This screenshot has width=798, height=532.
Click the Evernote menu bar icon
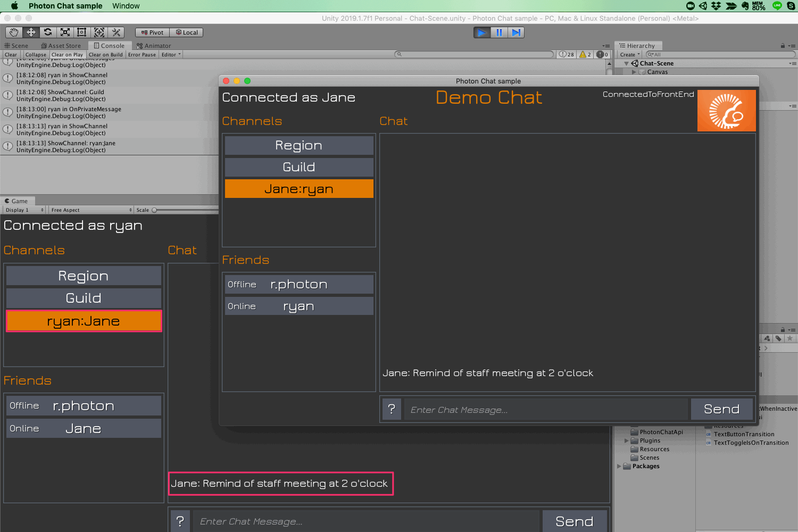[x=745, y=6]
